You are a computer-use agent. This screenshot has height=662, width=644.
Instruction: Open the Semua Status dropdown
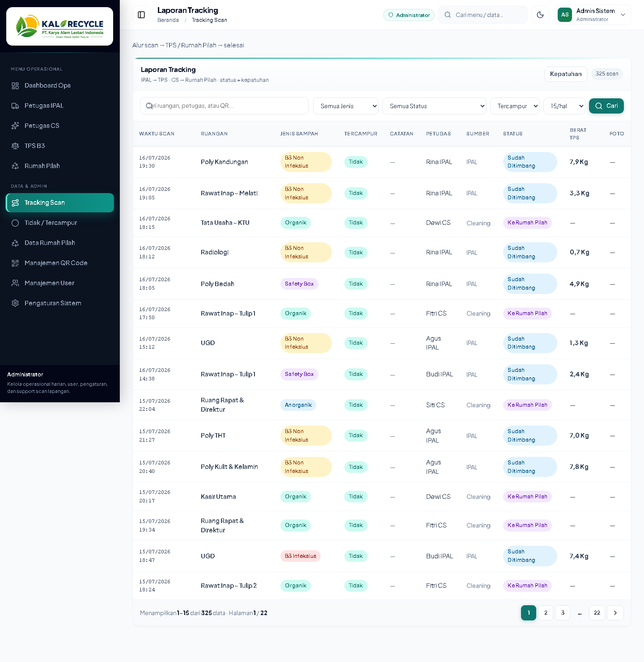(x=434, y=106)
